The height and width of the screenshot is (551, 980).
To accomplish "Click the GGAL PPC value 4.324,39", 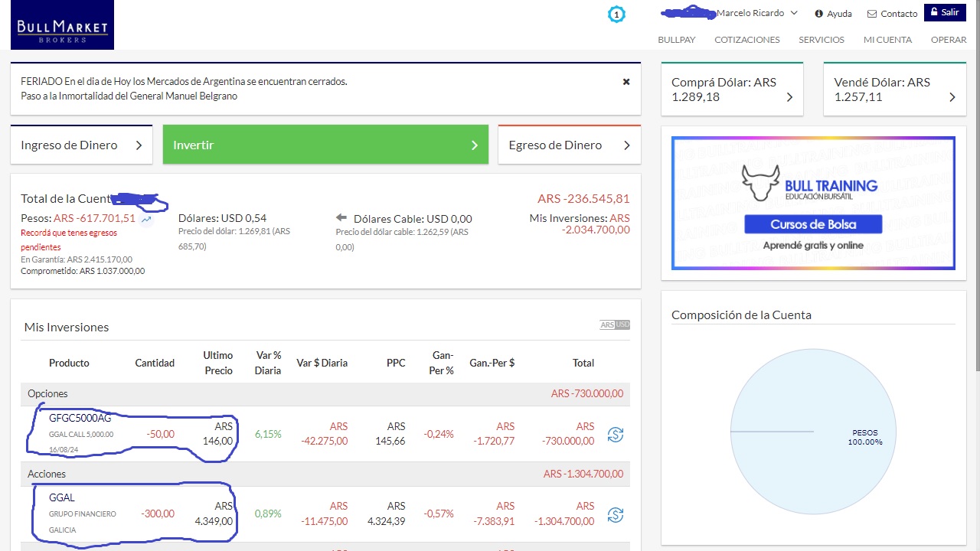I will click(x=387, y=521).
